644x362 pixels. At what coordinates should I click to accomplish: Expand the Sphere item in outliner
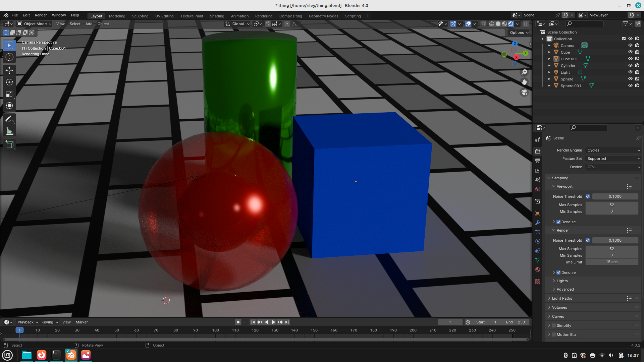pyautogui.click(x=549, y=79)
